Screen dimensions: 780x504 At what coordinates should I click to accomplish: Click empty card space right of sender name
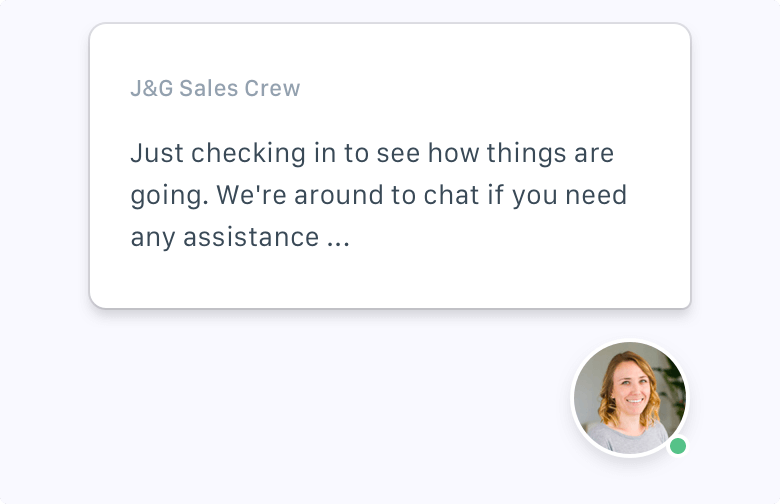click(x=492, y=88)
